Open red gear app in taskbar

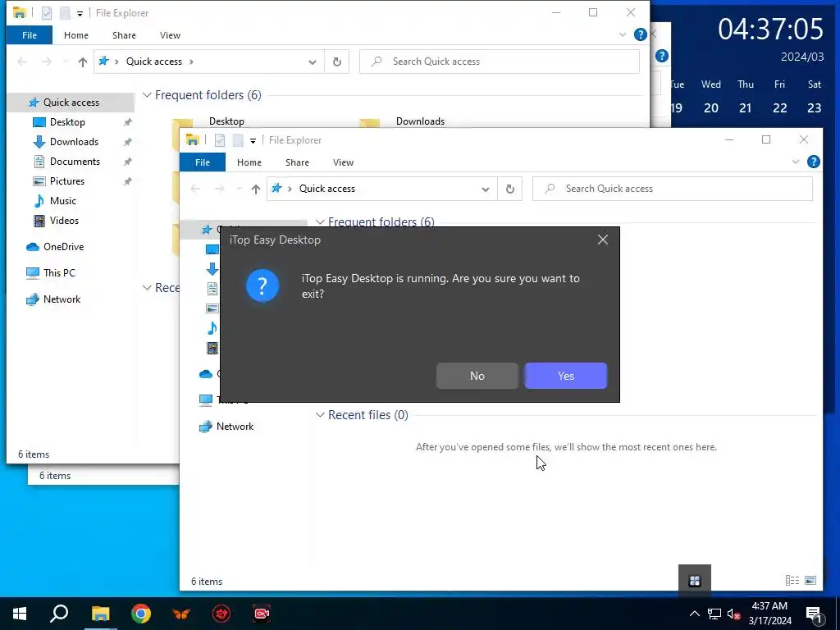221,614
